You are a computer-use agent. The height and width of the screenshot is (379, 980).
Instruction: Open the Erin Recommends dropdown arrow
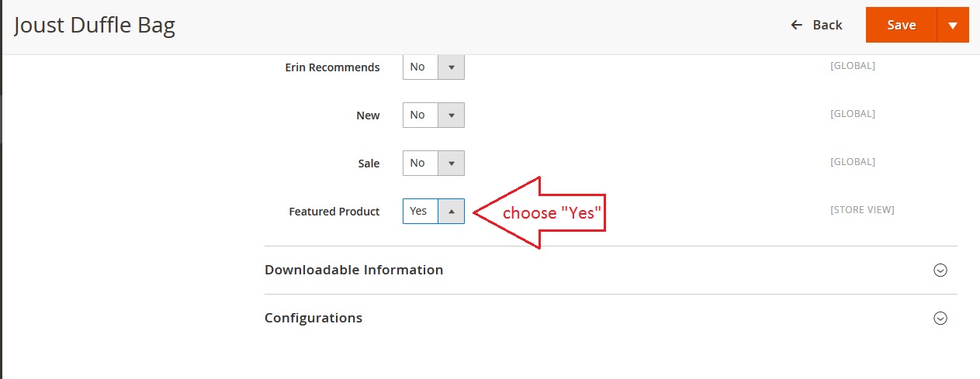[x=451, y=67]
